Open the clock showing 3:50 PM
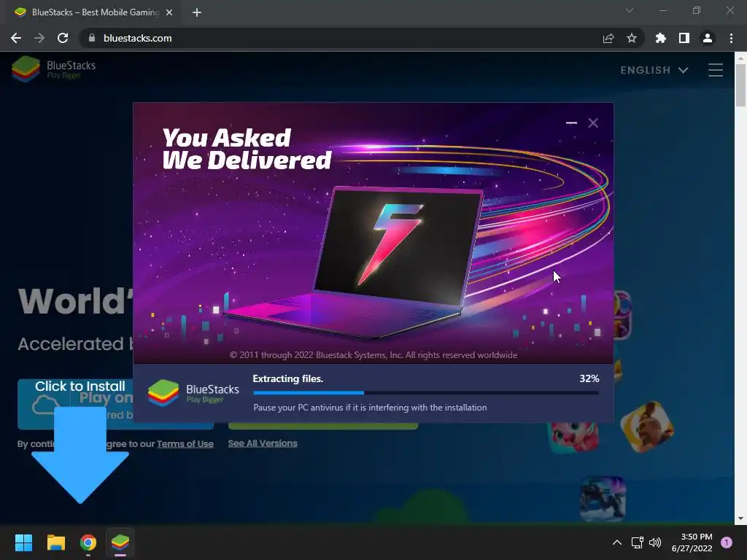The height and width of the screenshot is (560, 747). [692, 542]
